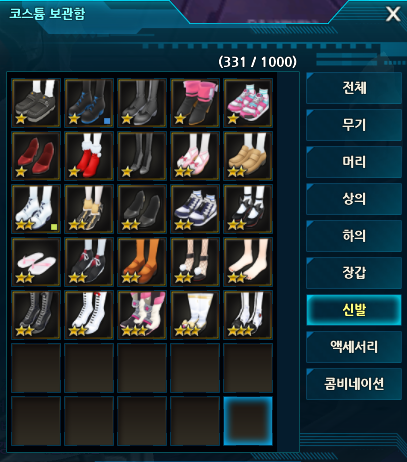Select the tan loafers costume icon
Image resolution: width=407 pixels, height=462 pixels.
point(248,156)
